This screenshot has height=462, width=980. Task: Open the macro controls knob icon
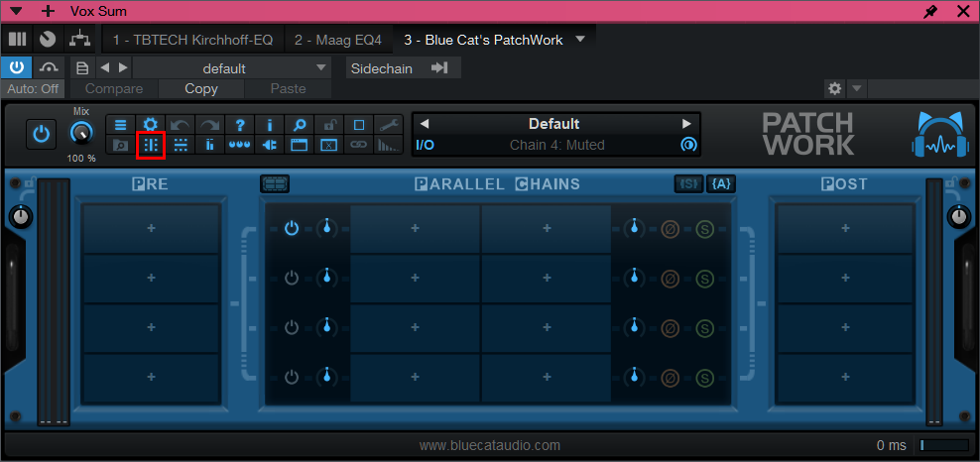[x=48, y=40]
